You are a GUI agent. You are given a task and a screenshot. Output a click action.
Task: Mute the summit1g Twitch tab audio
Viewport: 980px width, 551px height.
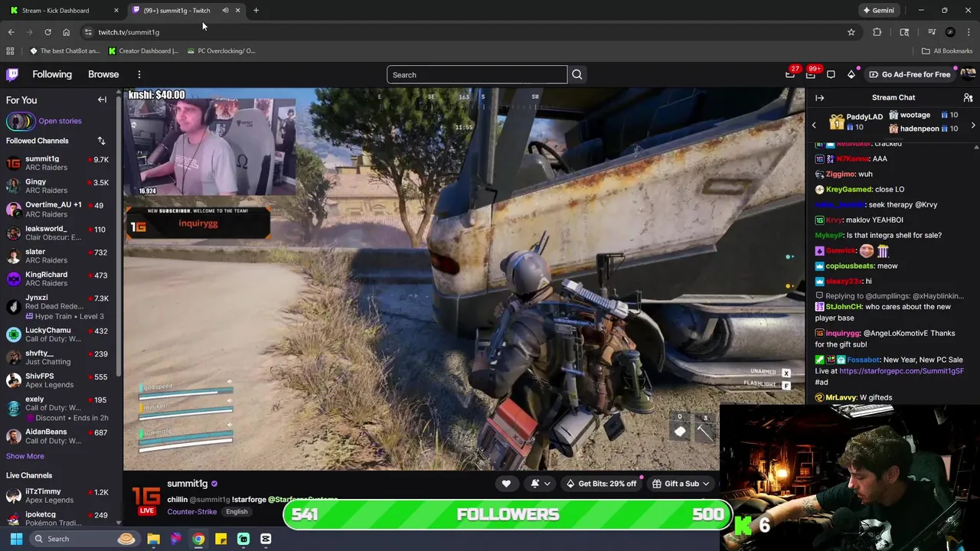(x=225, y=11)
